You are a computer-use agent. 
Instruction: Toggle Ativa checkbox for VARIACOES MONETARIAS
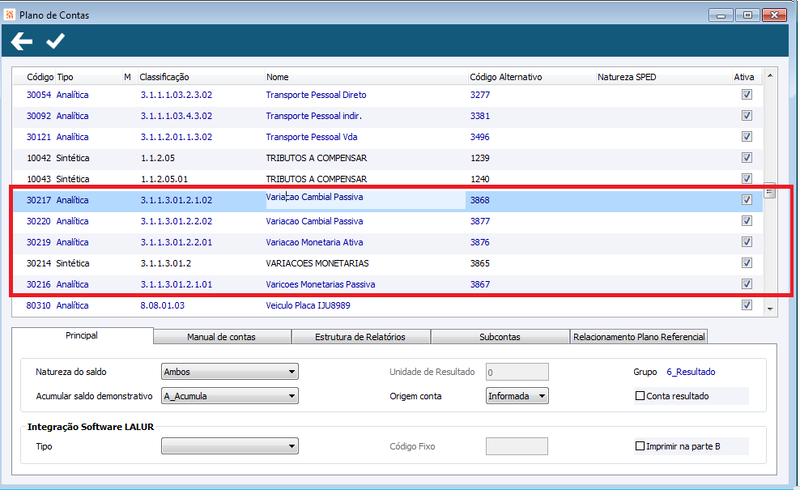[x=746, y=263]
